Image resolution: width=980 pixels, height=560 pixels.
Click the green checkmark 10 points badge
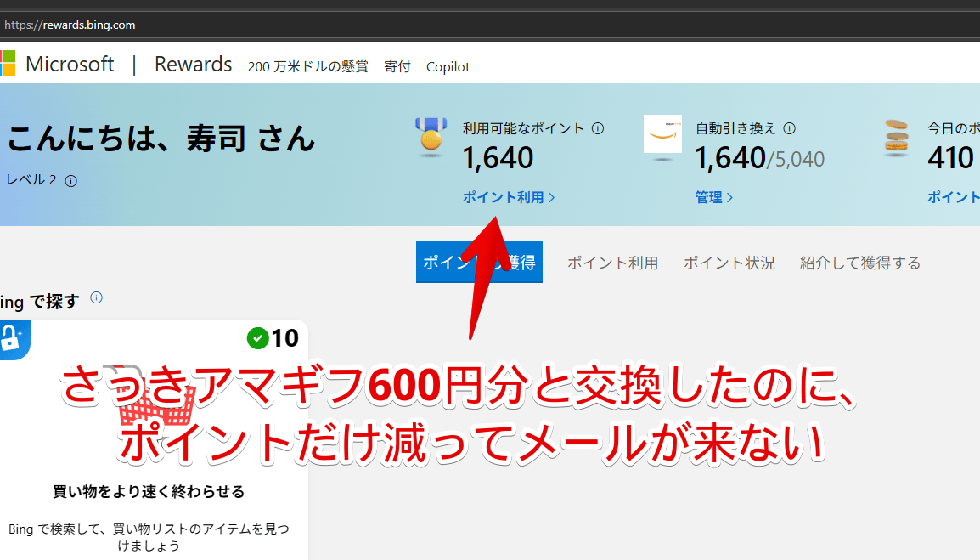273,338
